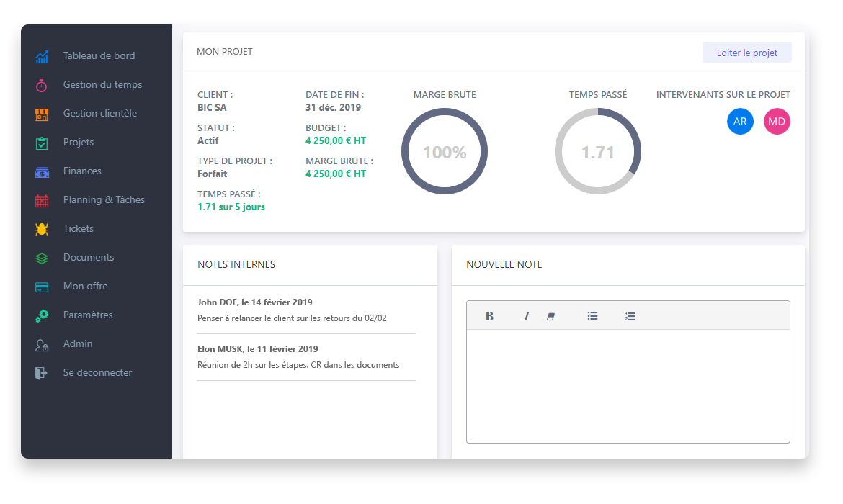
Task: Open the Documents menu label
Action: (89, 257)
